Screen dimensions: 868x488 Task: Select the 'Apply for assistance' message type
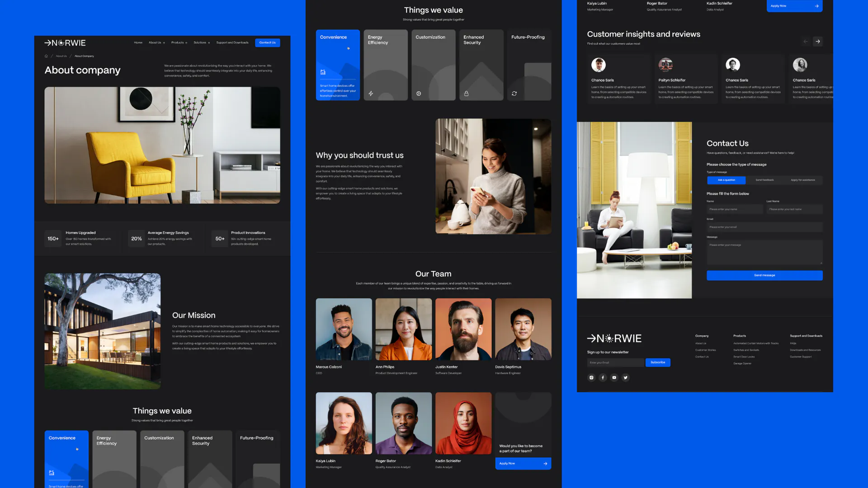click(803, 180)
